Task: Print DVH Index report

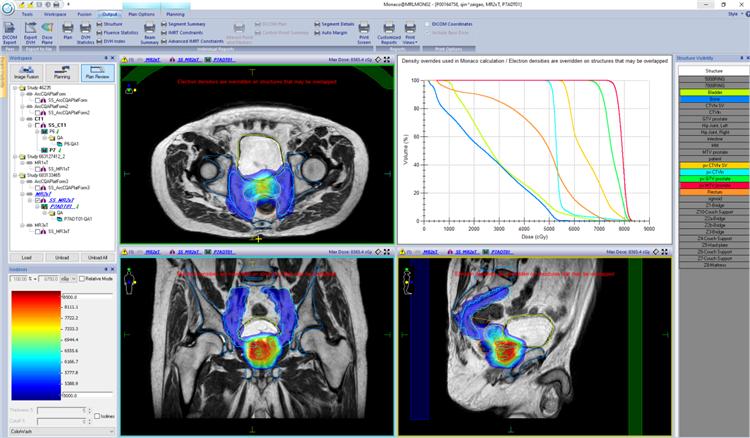Action: click(x=111, y=41)
